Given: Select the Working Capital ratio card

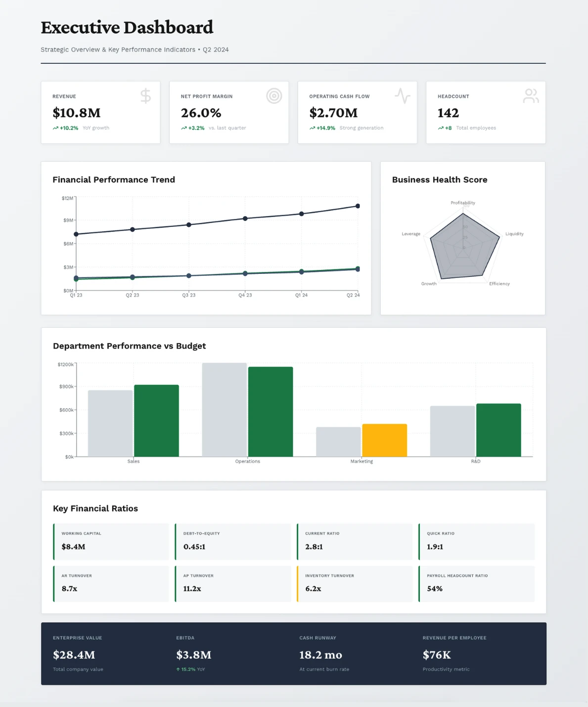Looking at the screenshot, I should [x=111, y=541].
